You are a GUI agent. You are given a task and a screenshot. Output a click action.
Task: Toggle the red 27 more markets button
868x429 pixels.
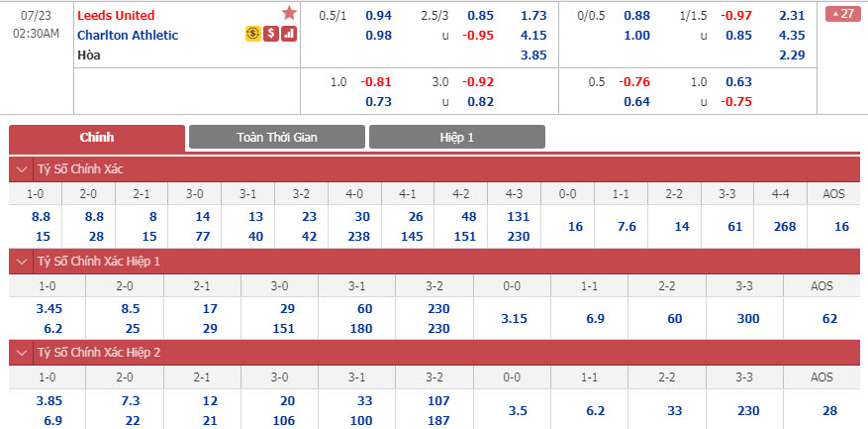pyautogui.click(x=843, y=14)
